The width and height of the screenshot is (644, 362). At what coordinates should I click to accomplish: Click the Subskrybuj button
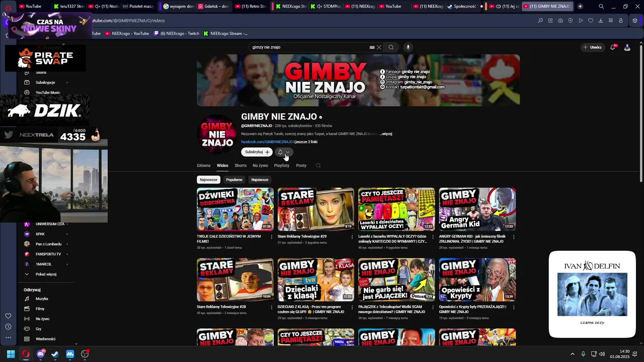pyautogui.click(x=257, y=152)
